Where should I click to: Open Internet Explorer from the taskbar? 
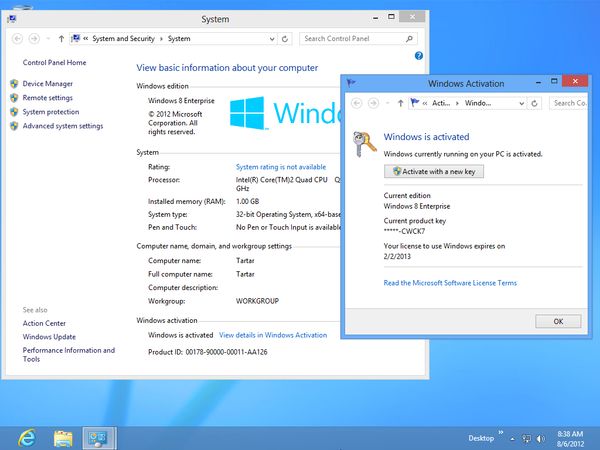[26, 437]
